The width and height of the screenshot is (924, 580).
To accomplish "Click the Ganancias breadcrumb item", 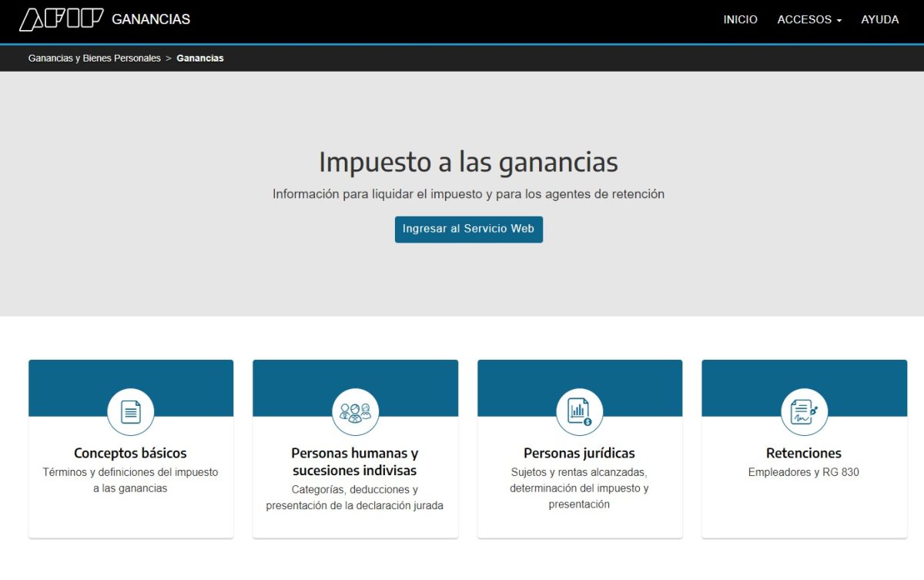I will [x=199, y=57].
